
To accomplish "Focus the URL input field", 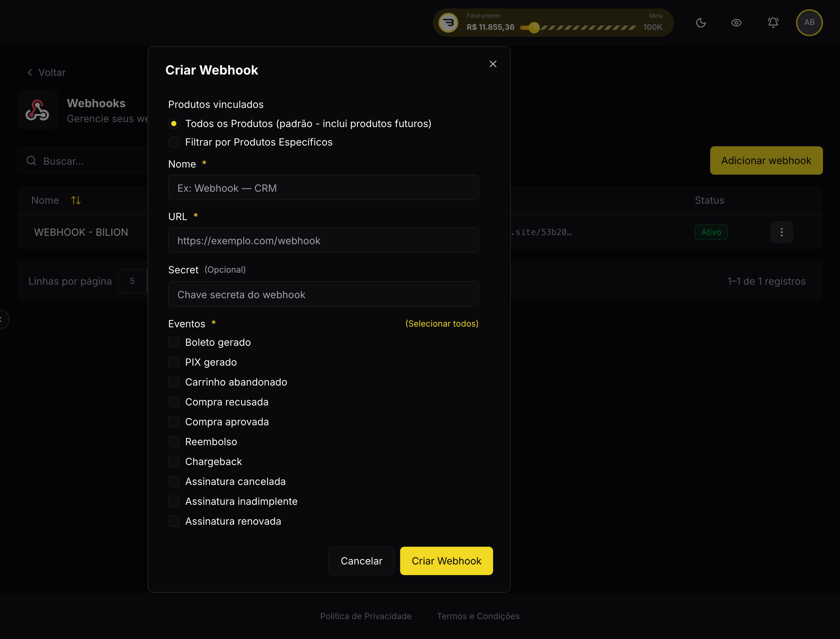I will coord(323,240).
